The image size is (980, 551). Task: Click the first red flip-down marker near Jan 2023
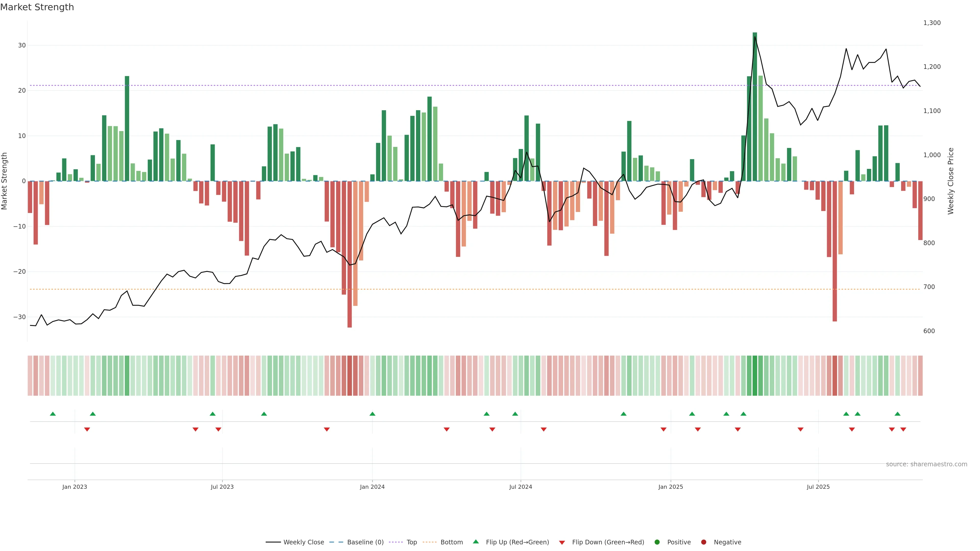[x=87, y=429]
